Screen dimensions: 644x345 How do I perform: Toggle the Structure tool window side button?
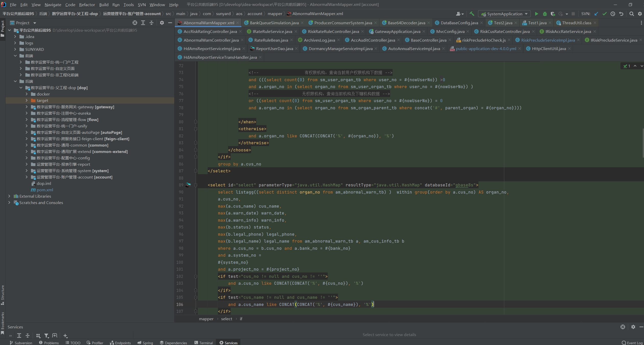coord(3,295)
